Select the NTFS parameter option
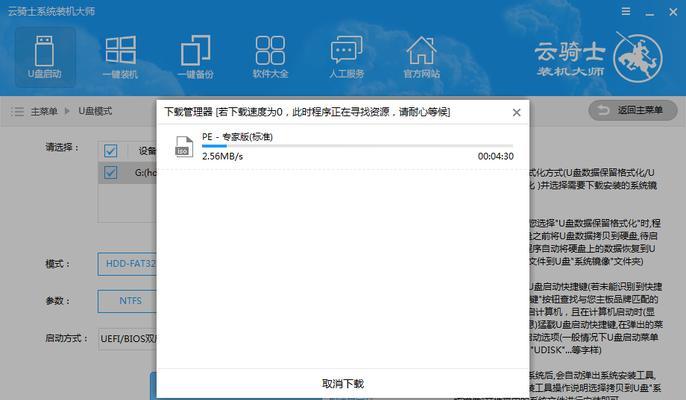 click(127, 301)
